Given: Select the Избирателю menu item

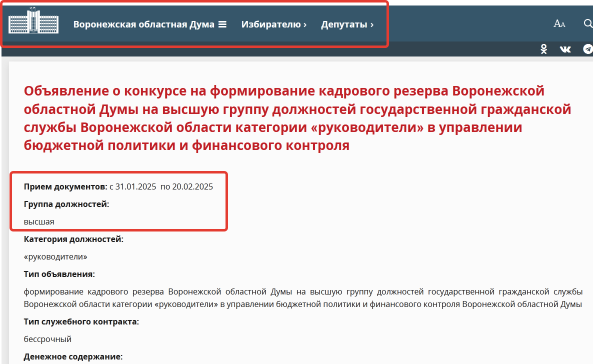Looking at the screenshot, I should (x=270, y=24).
